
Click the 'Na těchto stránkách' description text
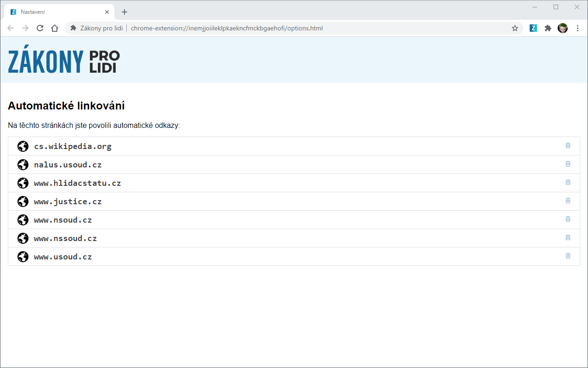tap(94, 125)
